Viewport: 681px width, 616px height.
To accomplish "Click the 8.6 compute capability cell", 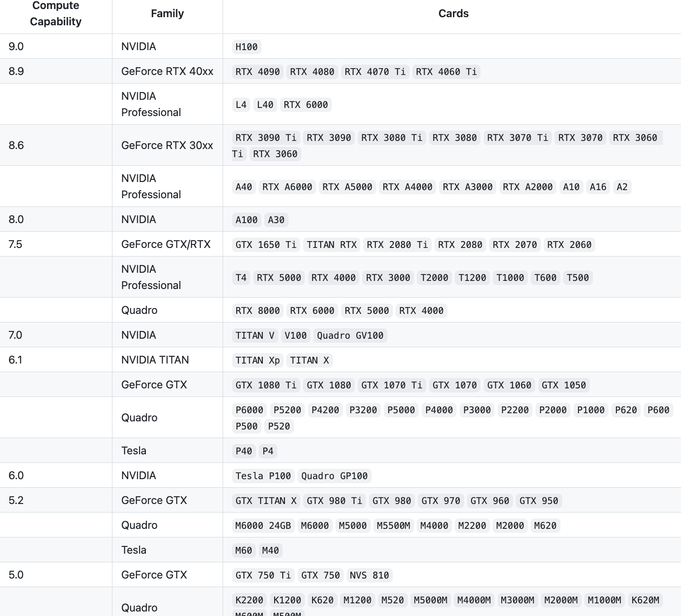I will click(x=56, y=145).
